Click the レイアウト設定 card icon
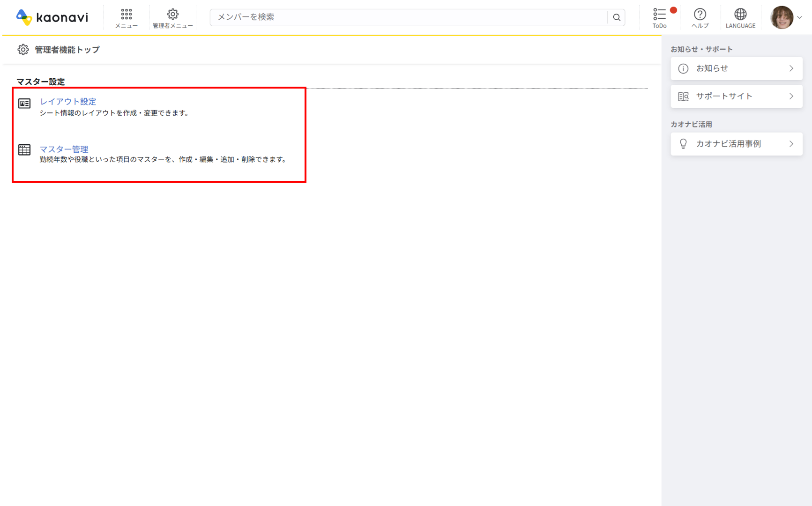This screenshot has width=812, height=506. point(24,103)
